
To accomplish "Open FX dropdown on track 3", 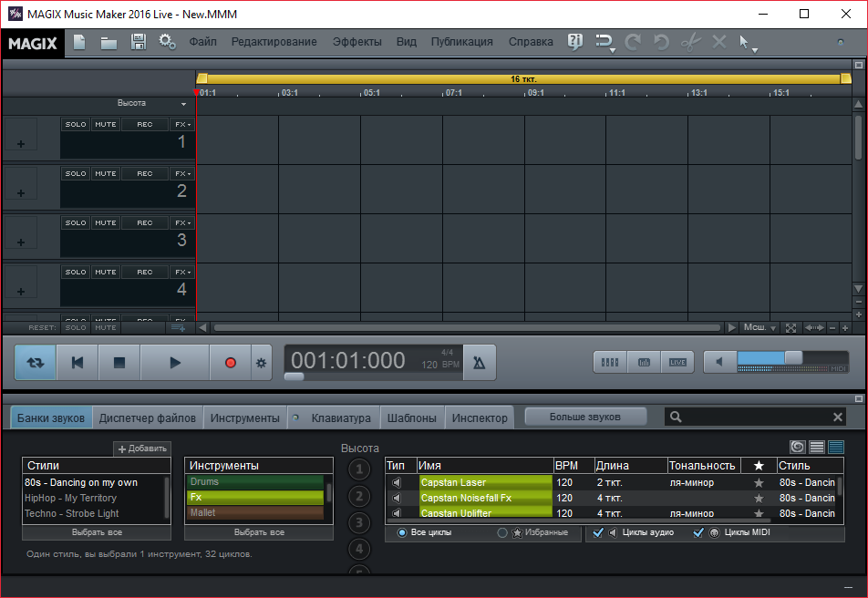I will [x=182, y=222].
